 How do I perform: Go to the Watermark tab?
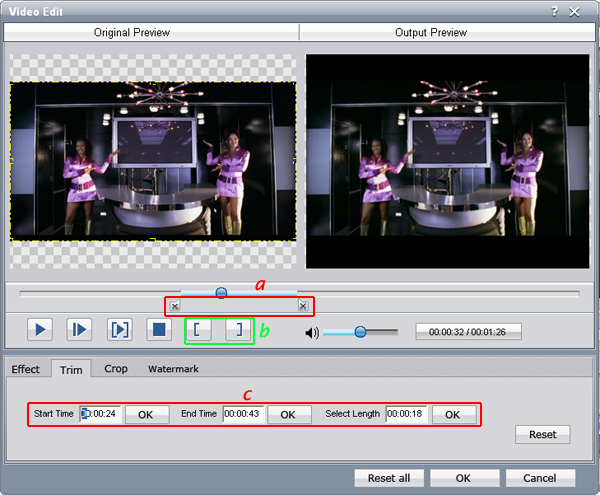click(173, 369)
